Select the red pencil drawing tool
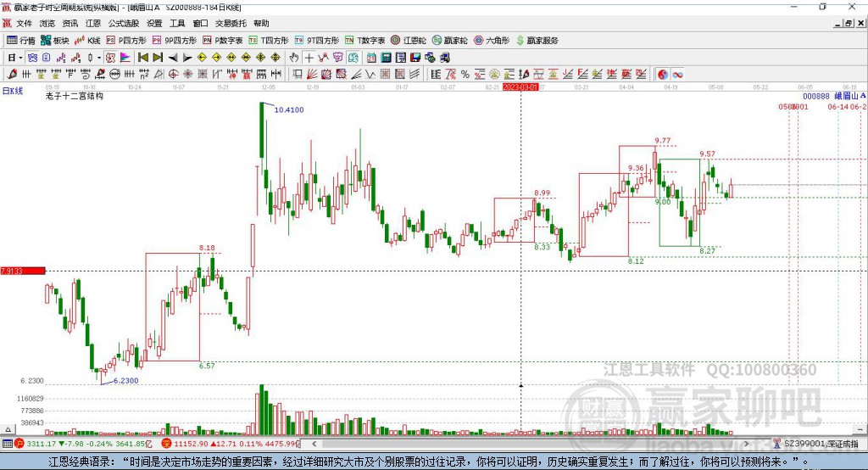The image size is (868, 470). click(12, 75)
